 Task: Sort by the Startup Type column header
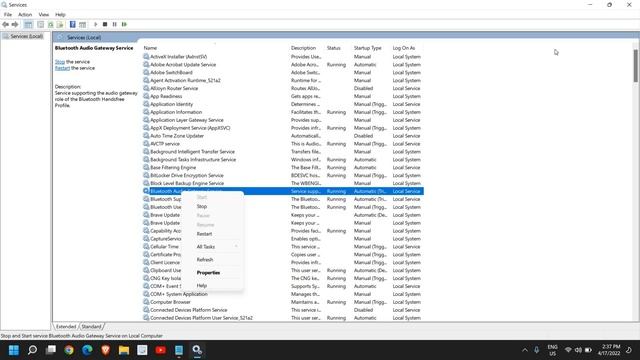(367, 48)
